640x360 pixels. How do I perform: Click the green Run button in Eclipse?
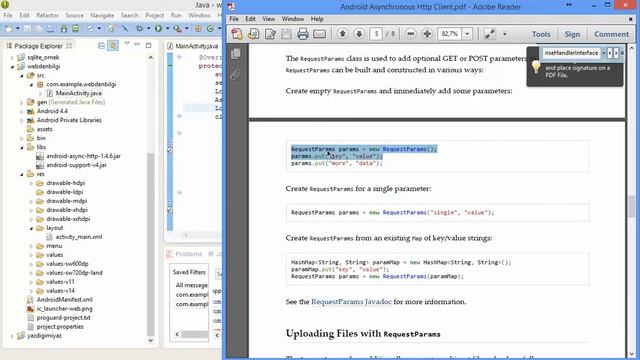(x=158, y=29)
